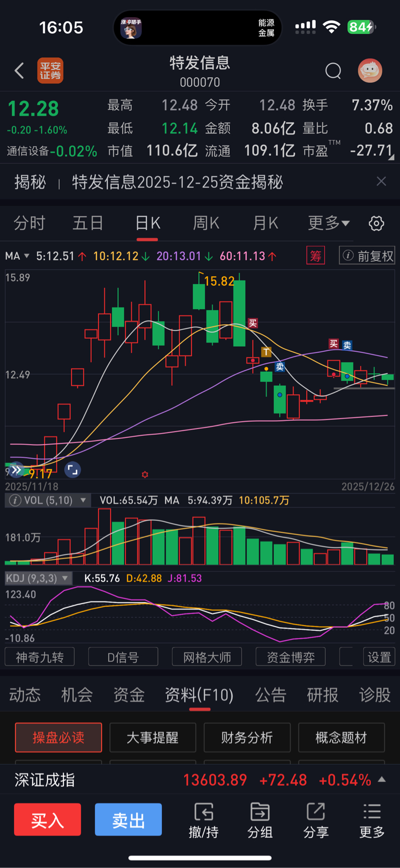Select the D信号 indicator button
400x868 pixels.
[123, 657]
